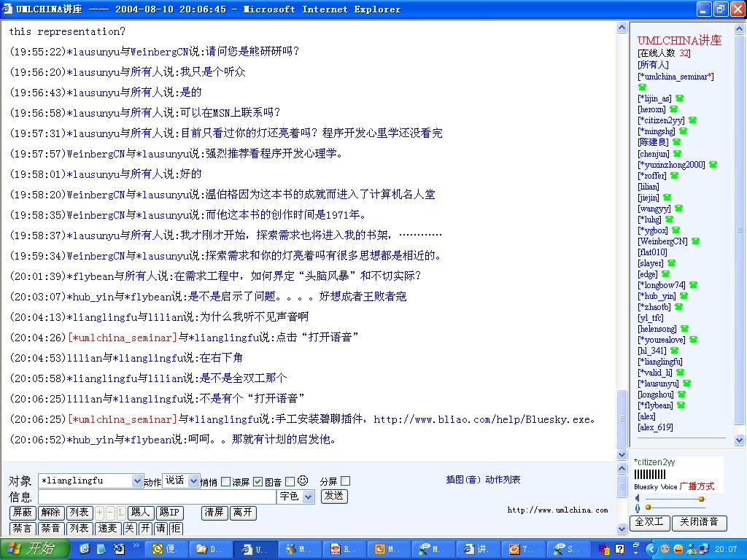Click the 关闭语音 close voice button

(x=699, y=522)
